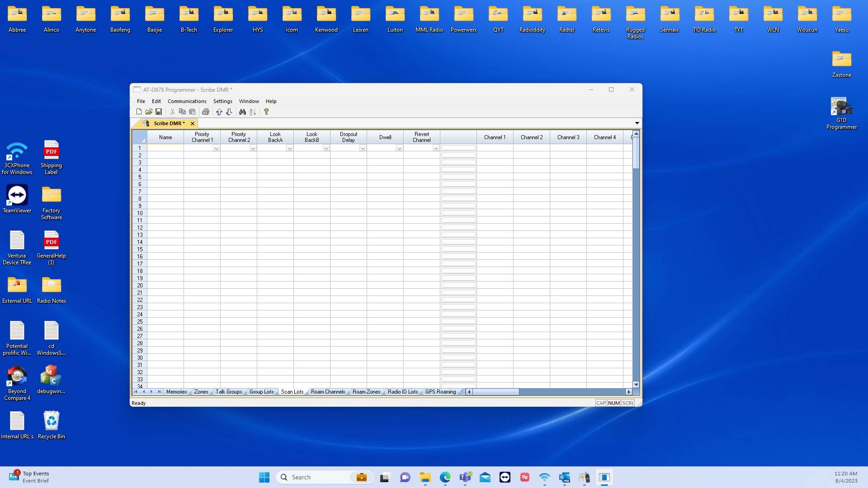Switch to the Talk Groups sheet tab
Image resolution: width=868 pixels, height=488 pixels.
pos(229,392)
